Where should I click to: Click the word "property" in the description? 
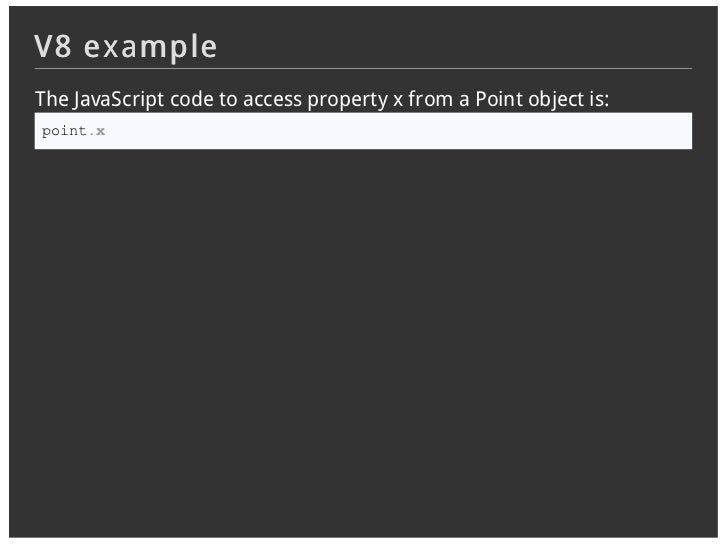click(348, 100)
